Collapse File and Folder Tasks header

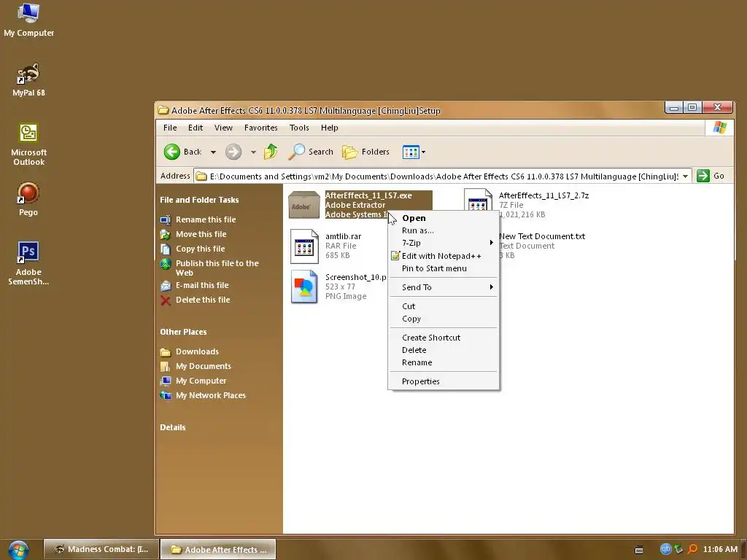[x=199, y=200]
